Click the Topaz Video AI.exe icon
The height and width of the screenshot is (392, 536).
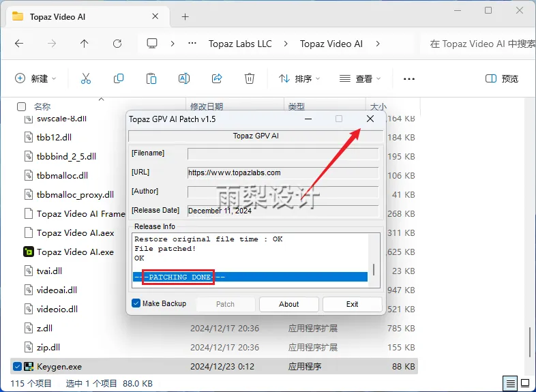coord(29,252)
